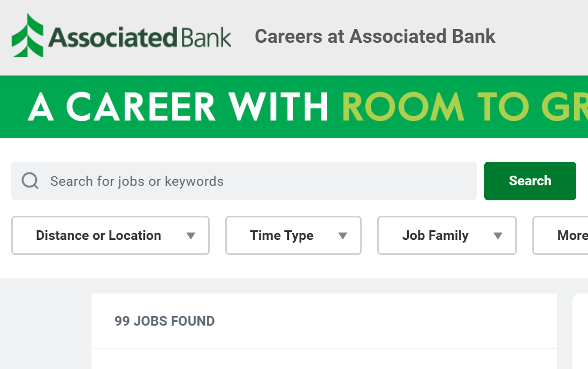Select the search keywords placeholder text

[x=137, y=182]
